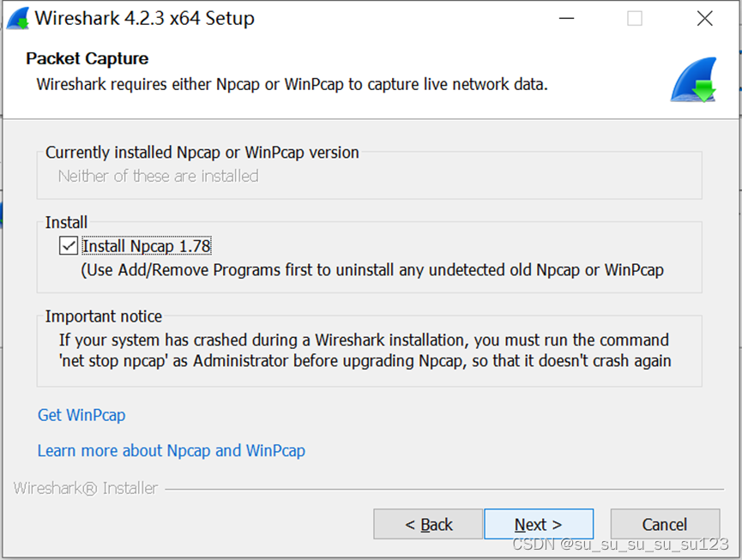742x560 pixels.
Task: Click the Wireshark fin icon in title bar
Action: (x=18, y=19)
